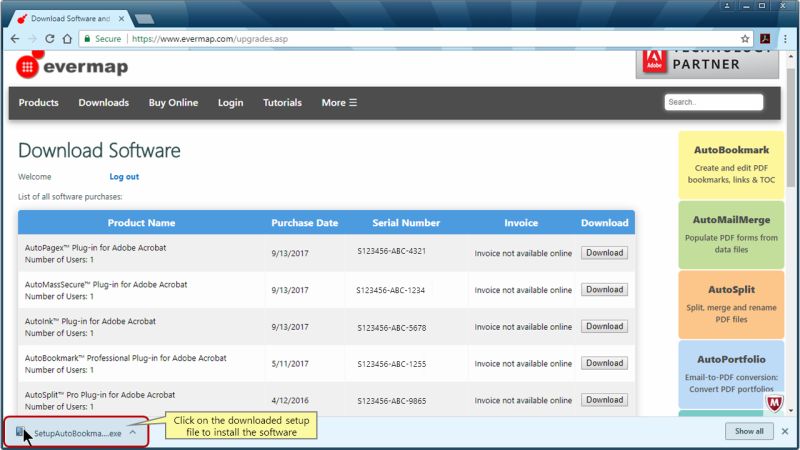
Task: Open the Buy Online menu
Action: (173, 103)
